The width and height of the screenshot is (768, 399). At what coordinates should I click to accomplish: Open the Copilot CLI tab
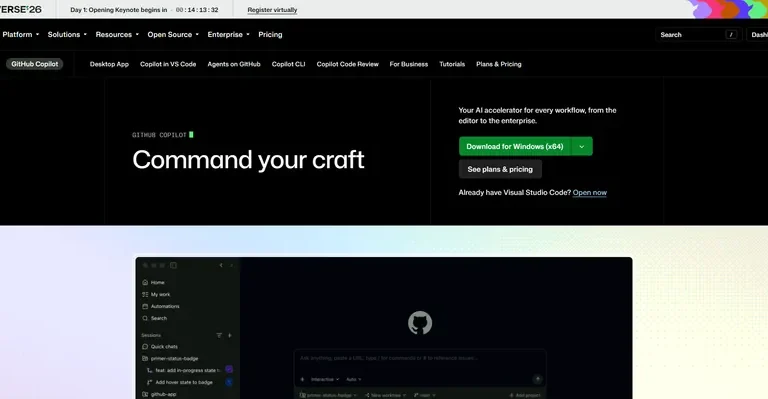tap(288, 64)
